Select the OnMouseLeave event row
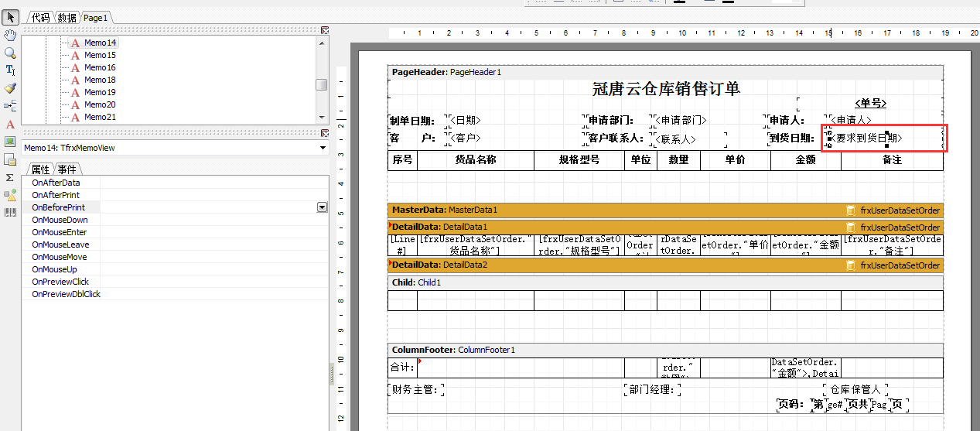This screenshot has width=980, height=431. 176,245
